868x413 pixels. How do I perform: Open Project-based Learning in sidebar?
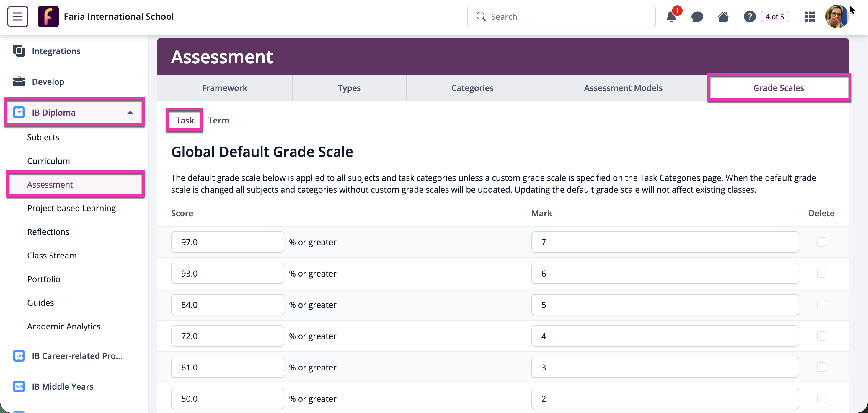point(71,208)
